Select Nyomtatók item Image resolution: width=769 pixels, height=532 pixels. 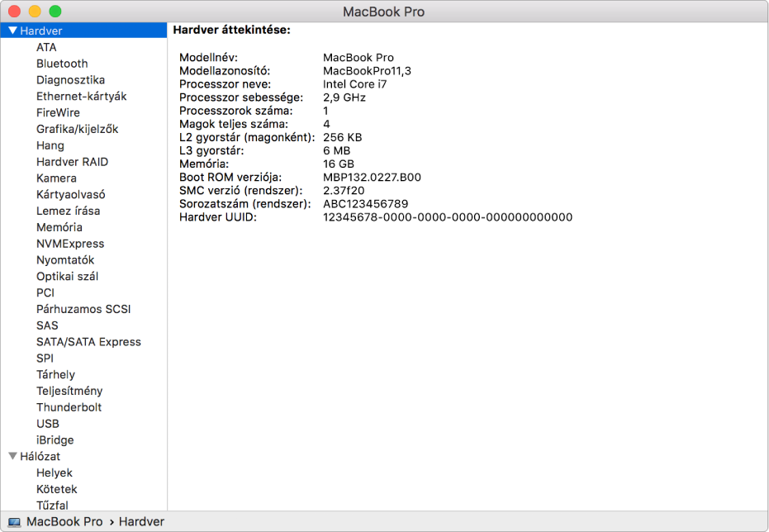[65, 260]
